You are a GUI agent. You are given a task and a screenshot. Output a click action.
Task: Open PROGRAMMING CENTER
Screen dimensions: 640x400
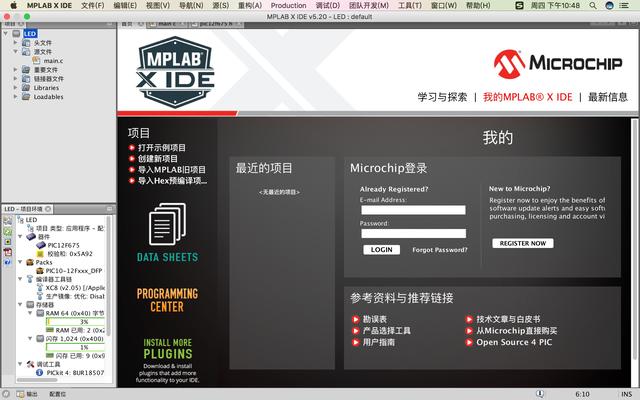point(167,300)
